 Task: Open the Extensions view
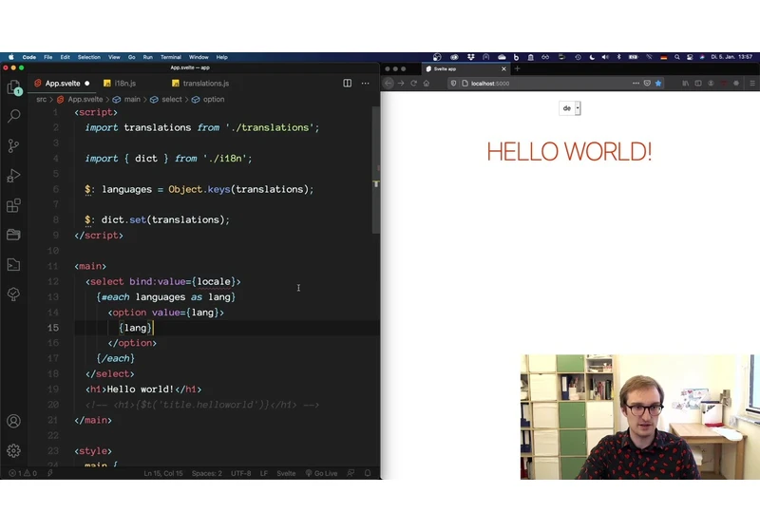(x=14, y=205)
